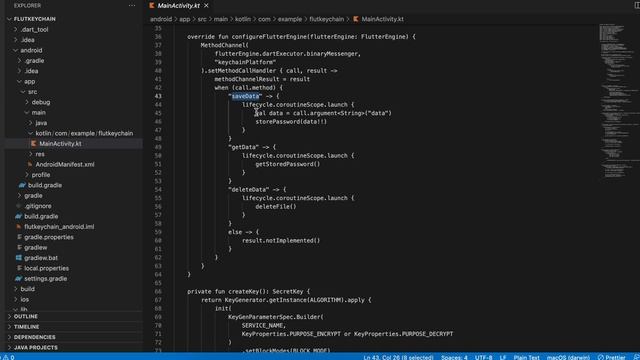Click Kotlin icon of MainActivity.kt in tree

(34, 144)
